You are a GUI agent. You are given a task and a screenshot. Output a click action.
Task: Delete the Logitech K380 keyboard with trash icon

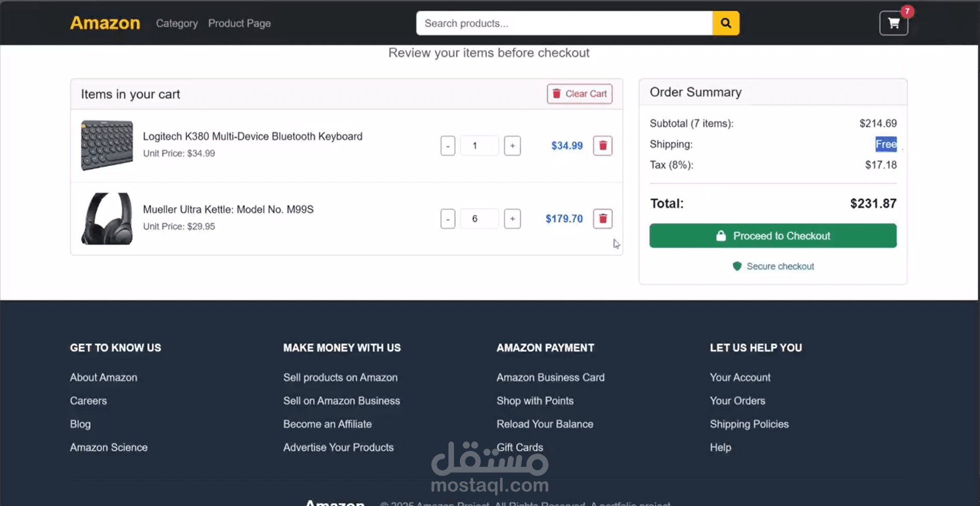602,145
